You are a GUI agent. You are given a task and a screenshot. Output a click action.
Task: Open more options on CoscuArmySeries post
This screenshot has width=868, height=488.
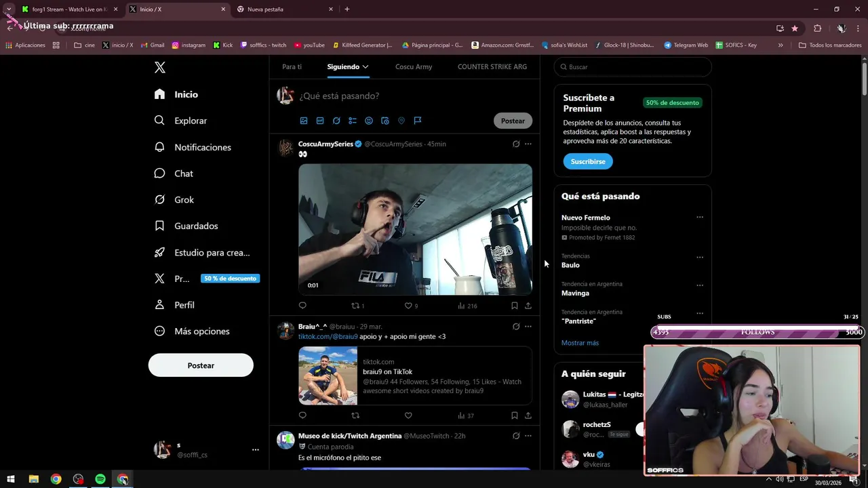pos(528,144)
